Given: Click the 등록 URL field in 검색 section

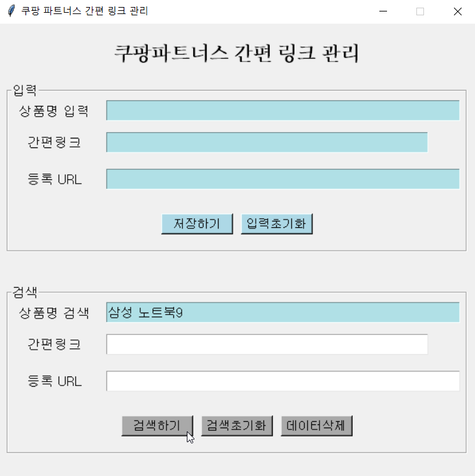Looking at the screenshot, I should 282,381.
